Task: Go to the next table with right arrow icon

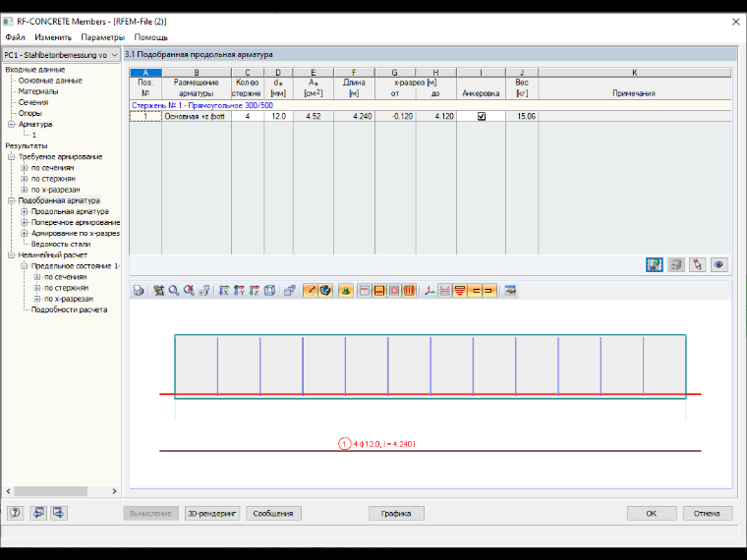Action: 59,513
